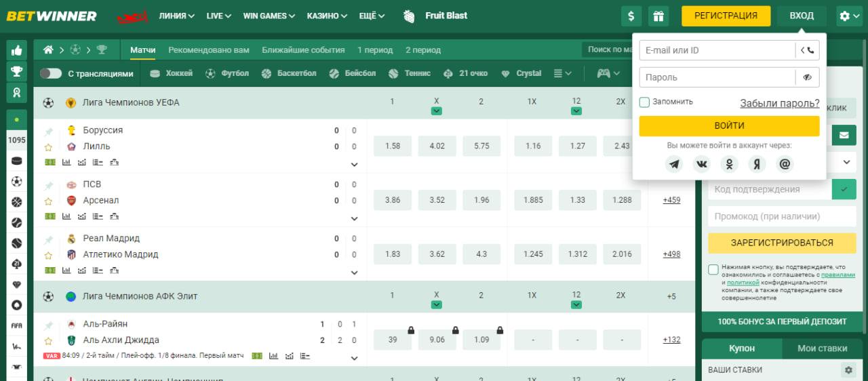Open the ЛИНИЯ dropdown menu
The image size is (868, 381).
click(x=176, y=16)
